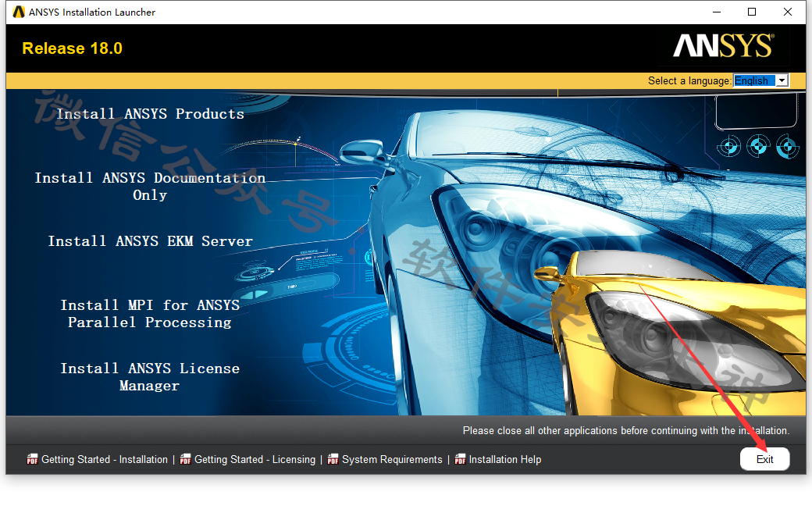
Task: Choose Install ANSYS EKM Server
Action: click(x=150, y=241)
